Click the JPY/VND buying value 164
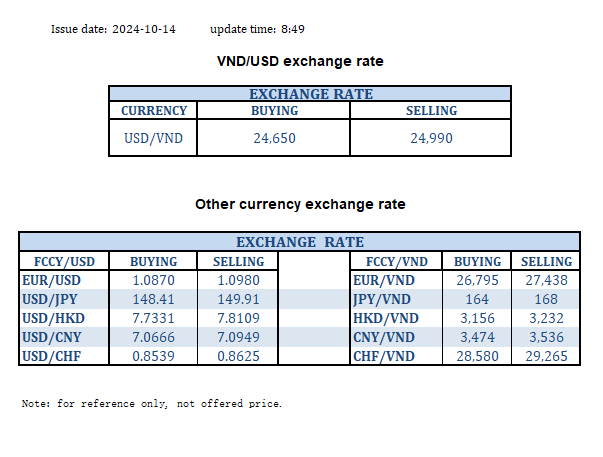603x457 pixels. (x=475, y=299)
